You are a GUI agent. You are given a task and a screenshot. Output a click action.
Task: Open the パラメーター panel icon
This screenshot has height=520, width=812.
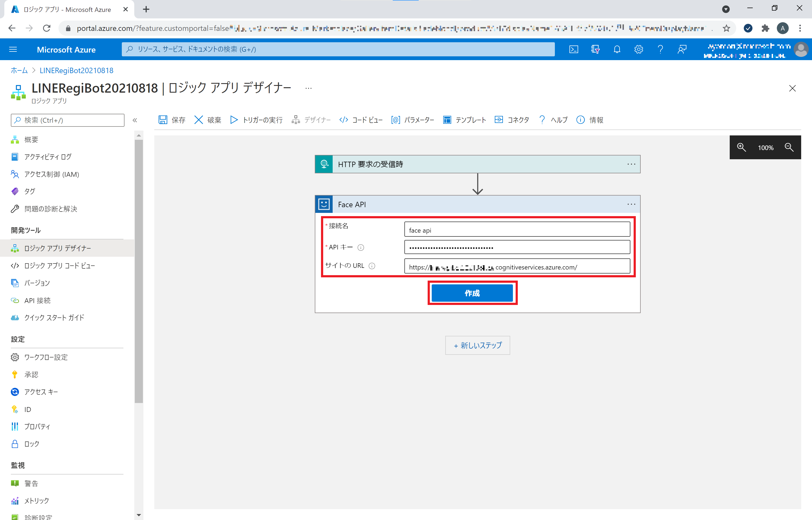pos(395,120)
